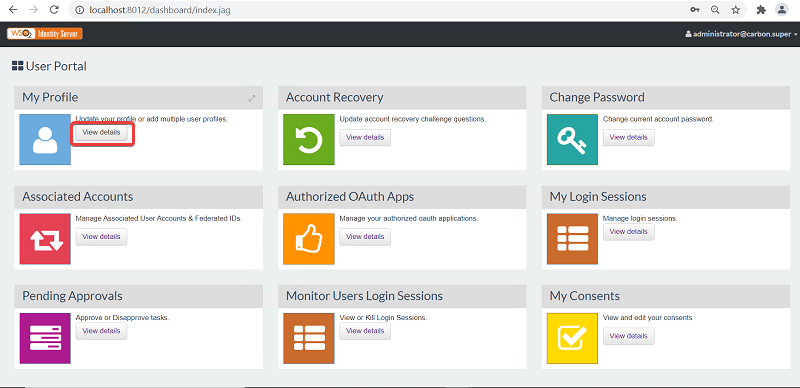Click the green Account Recovery refresh icon

[309, 139]
